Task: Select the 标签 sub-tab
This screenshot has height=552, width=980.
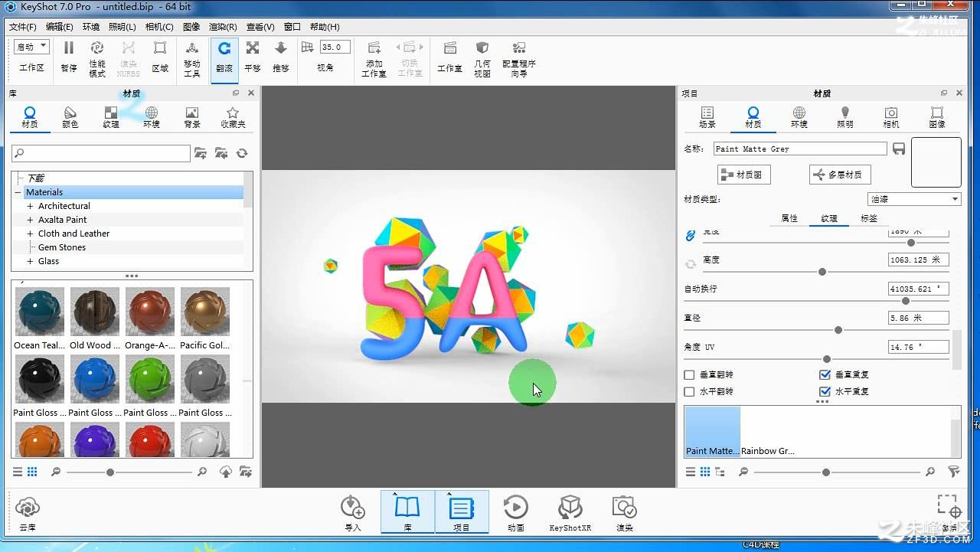Action: (x=869, y=218)
